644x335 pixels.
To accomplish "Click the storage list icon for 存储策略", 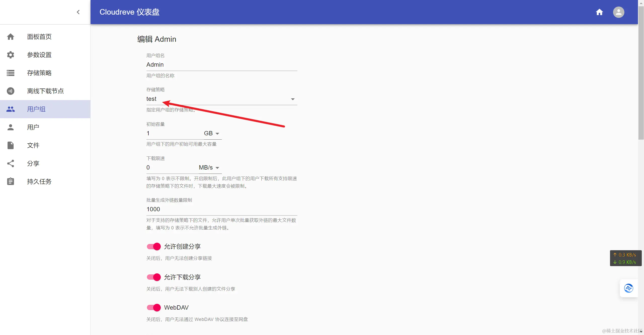I will pyautogui.click(x=11, y=73).
